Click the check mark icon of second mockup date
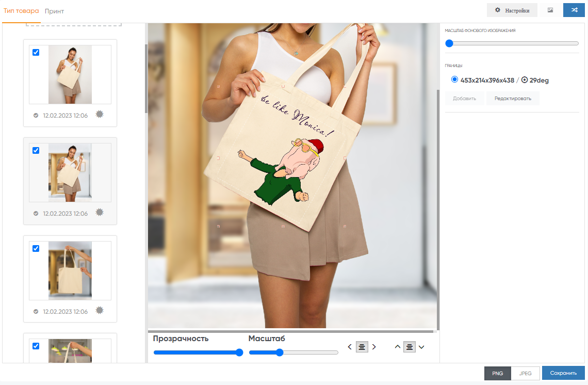The width and height of the screenshot is (588, 385). pos(36,214)
